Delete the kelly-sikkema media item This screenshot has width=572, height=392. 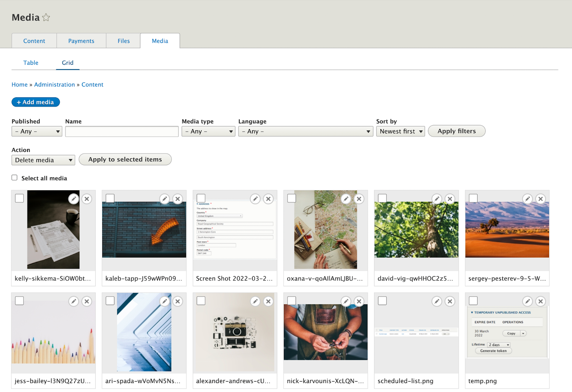[x=87, y=199]
